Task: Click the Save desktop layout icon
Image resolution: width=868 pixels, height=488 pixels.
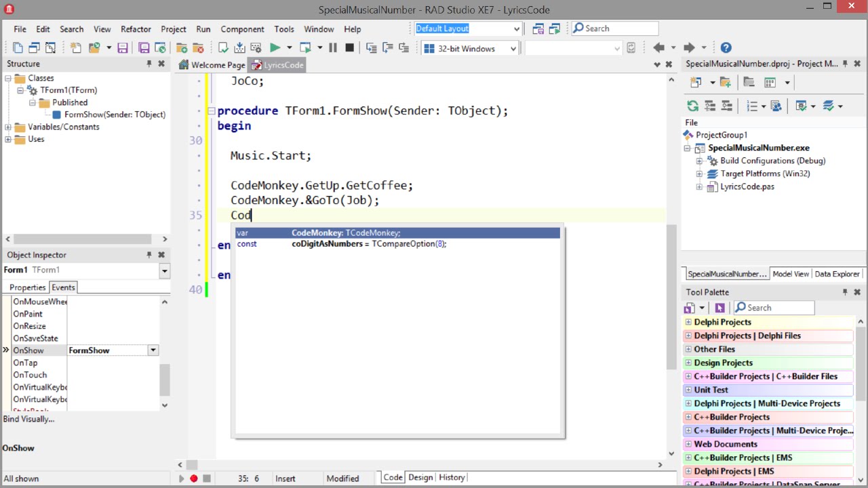Action: click(538, 28)
